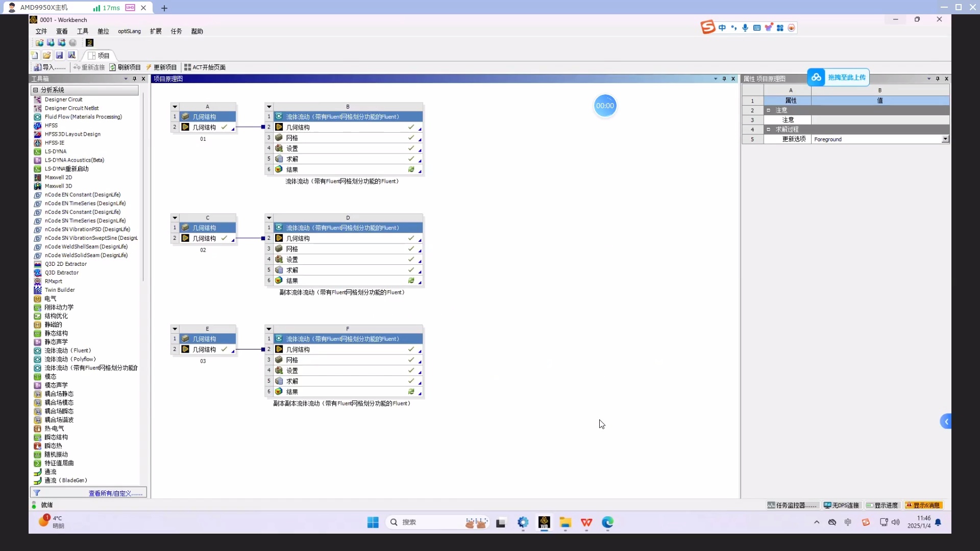Click 更新项目 update project button

161,67
